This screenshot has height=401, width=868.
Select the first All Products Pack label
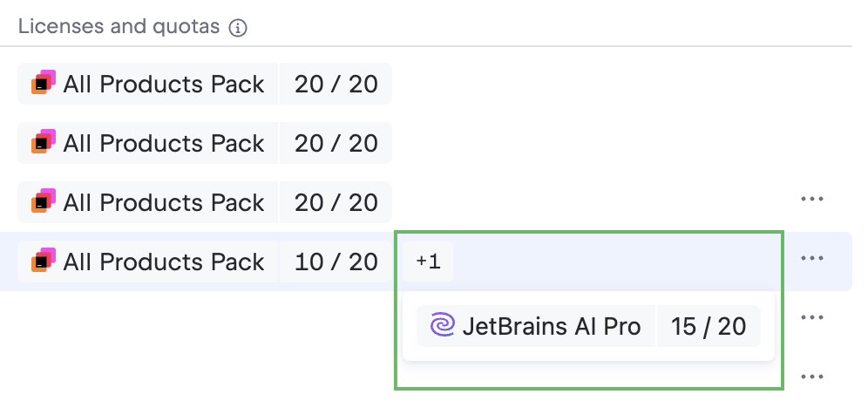point(164,84)
